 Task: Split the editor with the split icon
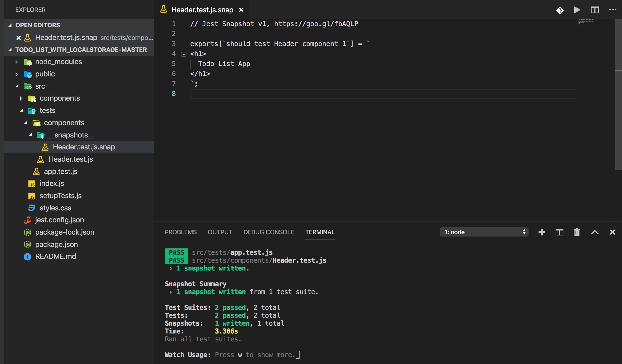tap(595, 10)
